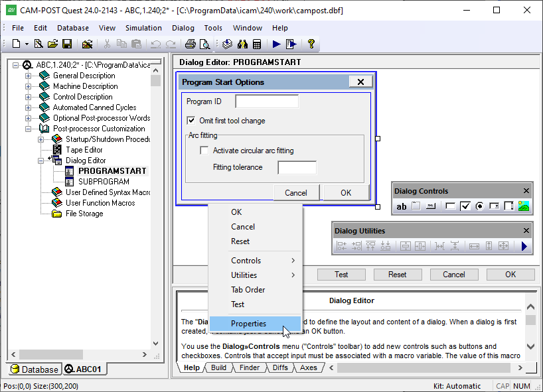Screen dimensions: 543x392
Task: Switch to the Diffs tab
Action: click(x=280, y=367)
